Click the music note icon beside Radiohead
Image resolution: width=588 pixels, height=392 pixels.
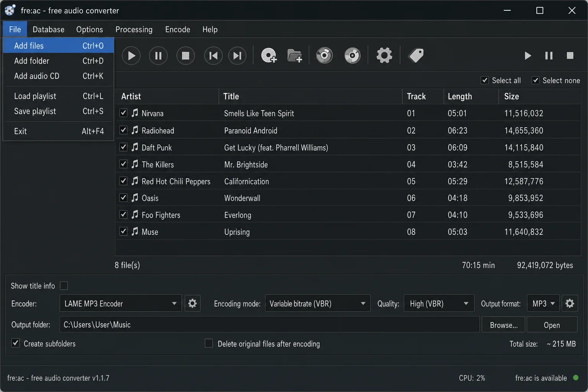pyautogui.click(x=135, y=130)
